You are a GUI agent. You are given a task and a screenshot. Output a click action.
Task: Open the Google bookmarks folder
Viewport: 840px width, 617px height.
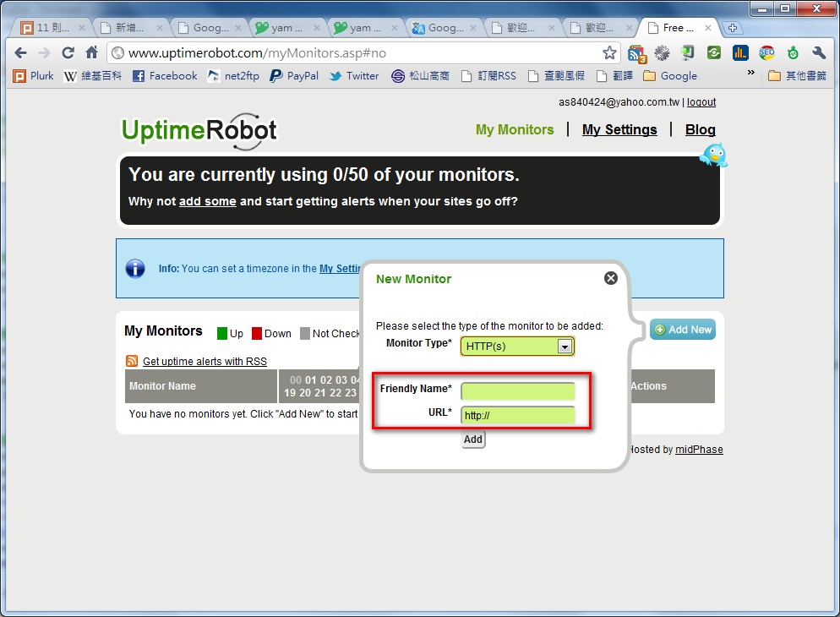670,76
